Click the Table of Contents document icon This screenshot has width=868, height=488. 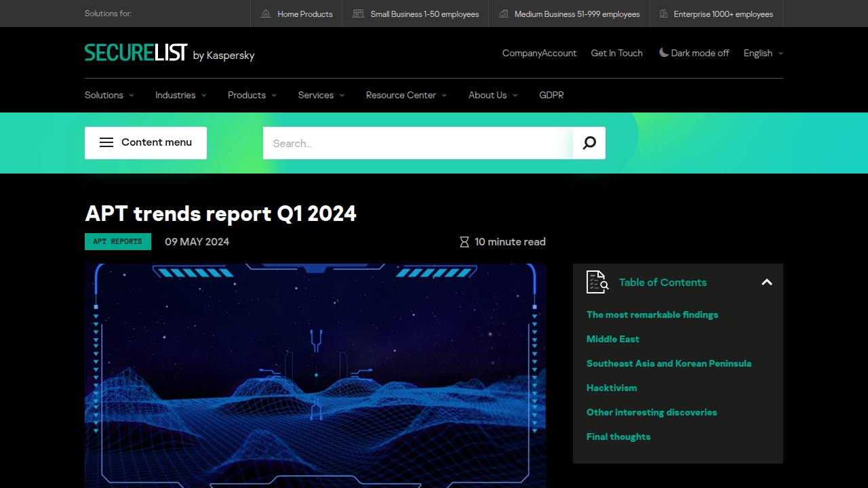click(597, 282)
